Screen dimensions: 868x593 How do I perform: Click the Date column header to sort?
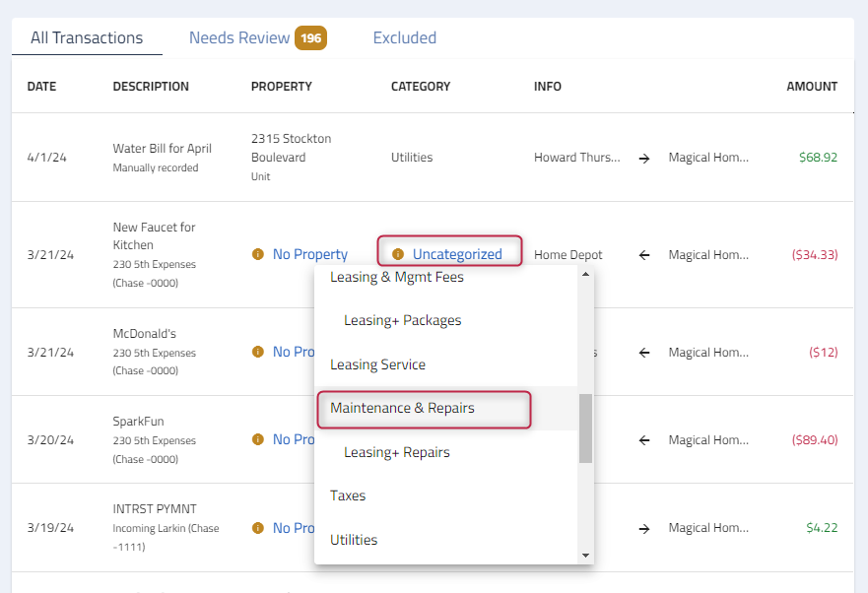41,86
